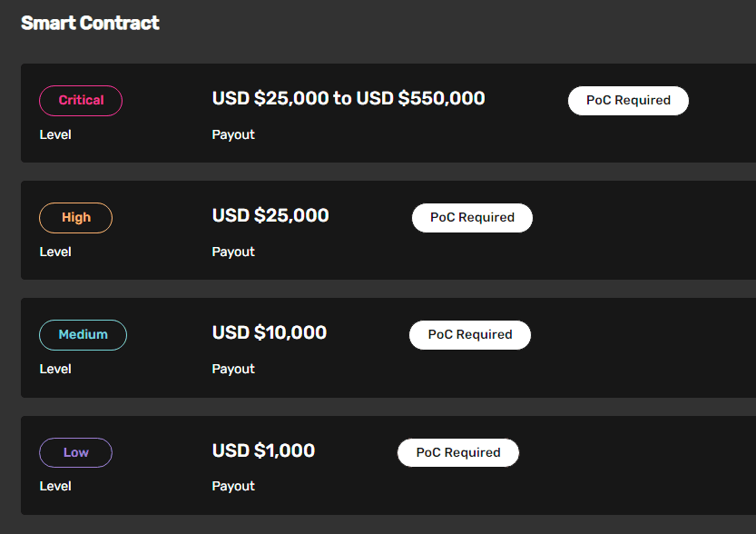This screenshot has height=534, width=756.
Task: Click PoC Required in Critical row
Action: click(628, 100)
